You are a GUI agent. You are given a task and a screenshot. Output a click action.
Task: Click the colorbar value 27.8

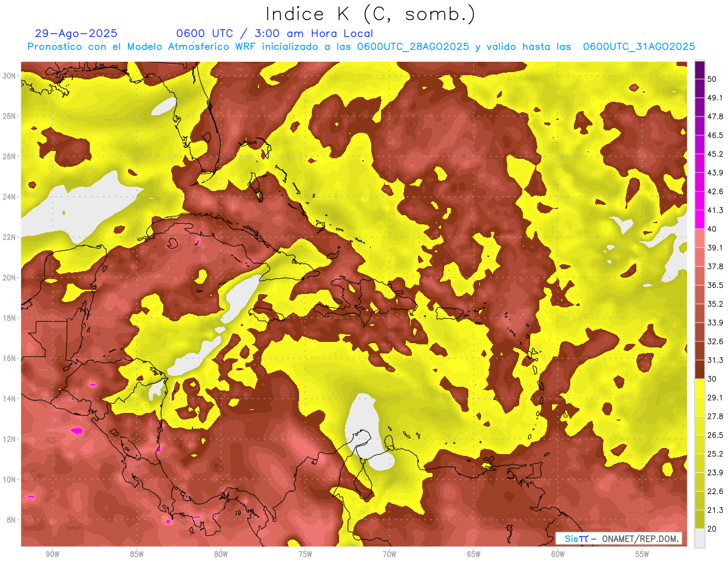715,416
